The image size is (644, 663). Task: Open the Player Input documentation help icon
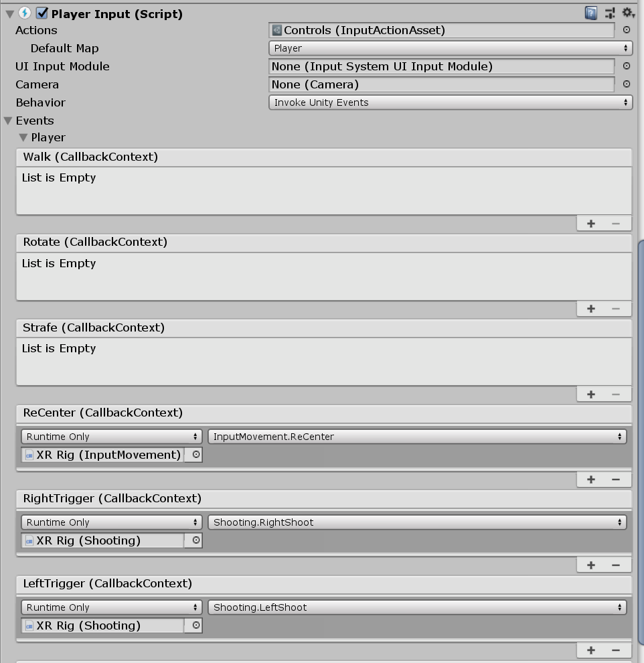point(590,12)
